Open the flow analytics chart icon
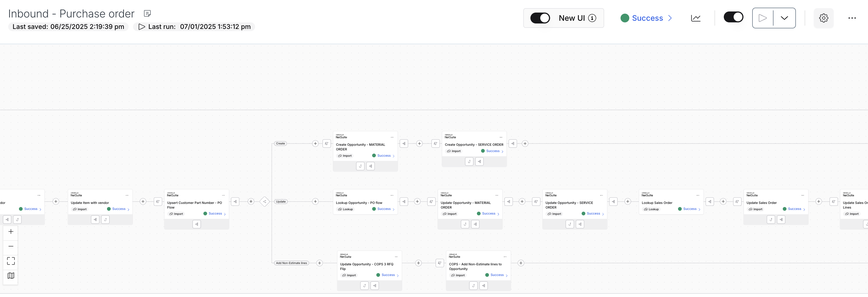868x297 pixels. pos(695,18)
